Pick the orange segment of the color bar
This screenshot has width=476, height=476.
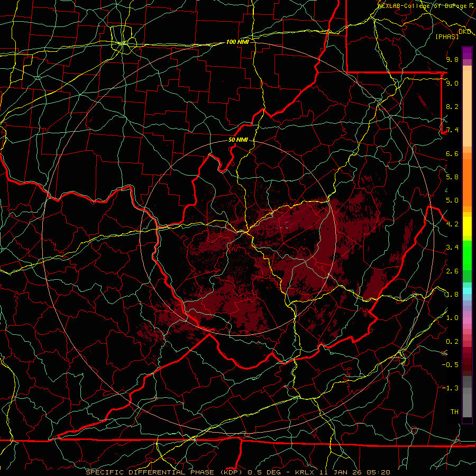point(467,182)
